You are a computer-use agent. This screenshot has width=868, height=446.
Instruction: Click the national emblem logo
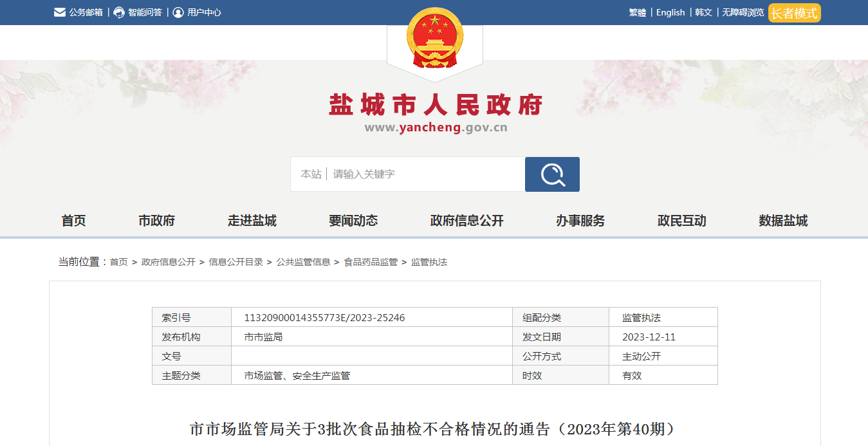(x=434, y=39)
